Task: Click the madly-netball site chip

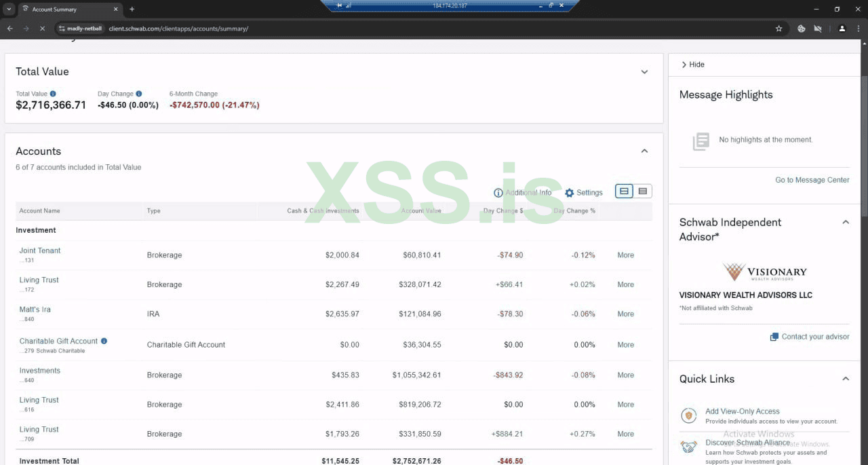Action: coord(80,29)
